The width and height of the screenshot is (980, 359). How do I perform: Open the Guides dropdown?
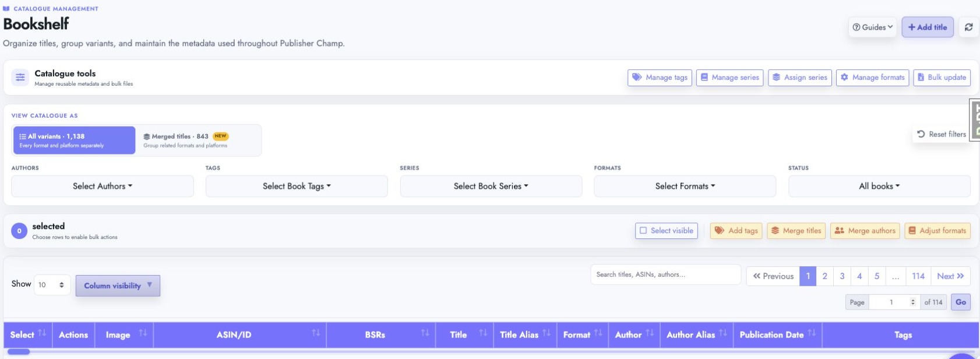click(872, 27)
